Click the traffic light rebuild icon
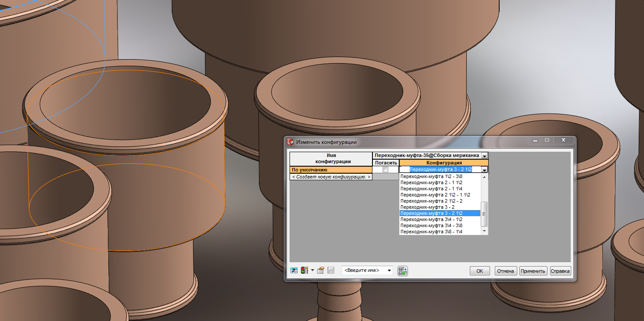Viewport: 644px width, 321px height. pyautogui.click(x=304, y=271)
